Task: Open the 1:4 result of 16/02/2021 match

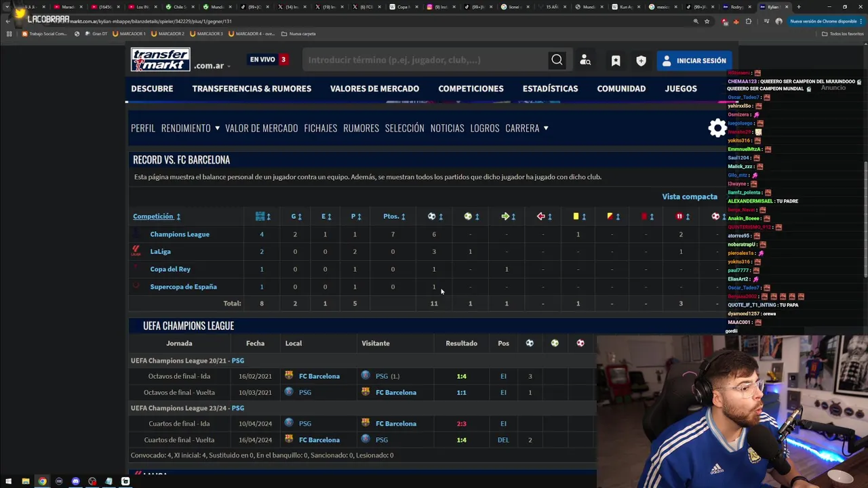Action: tap(461, 376)
